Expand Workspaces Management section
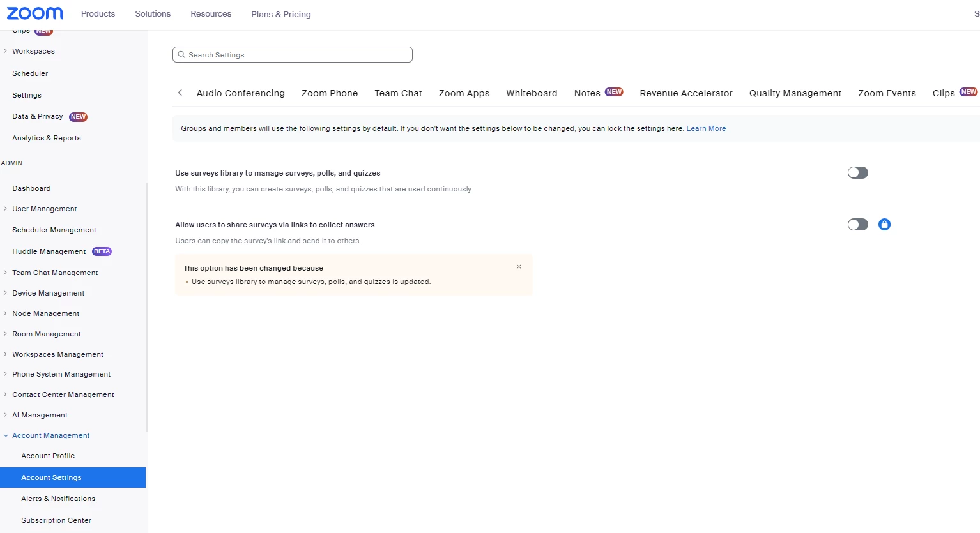Viewport: 980px width, 533px height. pos(6,354)
